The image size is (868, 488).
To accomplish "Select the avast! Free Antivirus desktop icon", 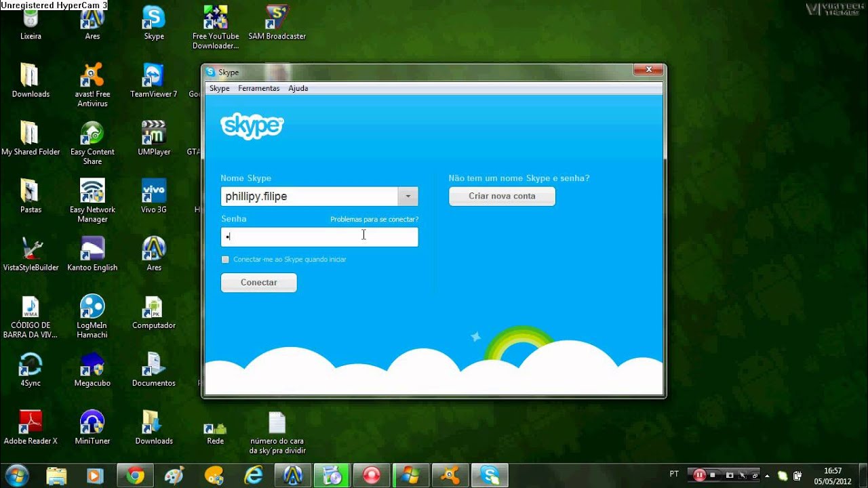I will (92, 85).
